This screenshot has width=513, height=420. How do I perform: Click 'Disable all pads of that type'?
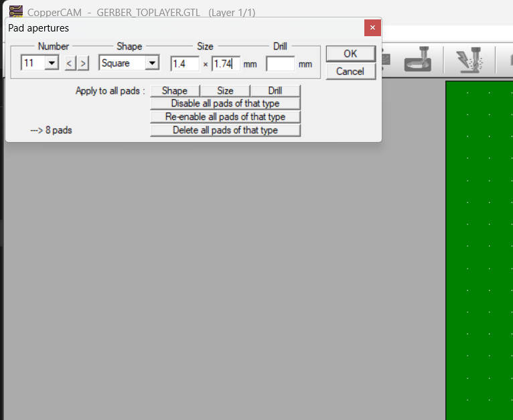point(225,103)
